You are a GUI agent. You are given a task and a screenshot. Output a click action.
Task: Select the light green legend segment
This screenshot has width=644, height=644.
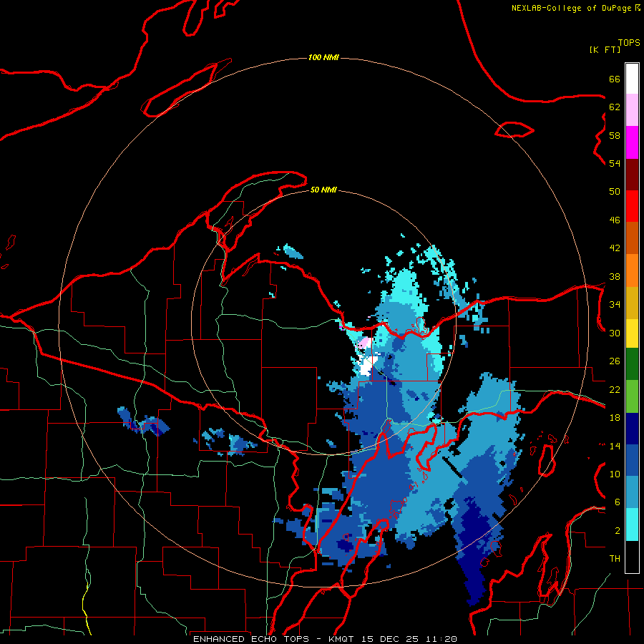(x=632, y=396)
